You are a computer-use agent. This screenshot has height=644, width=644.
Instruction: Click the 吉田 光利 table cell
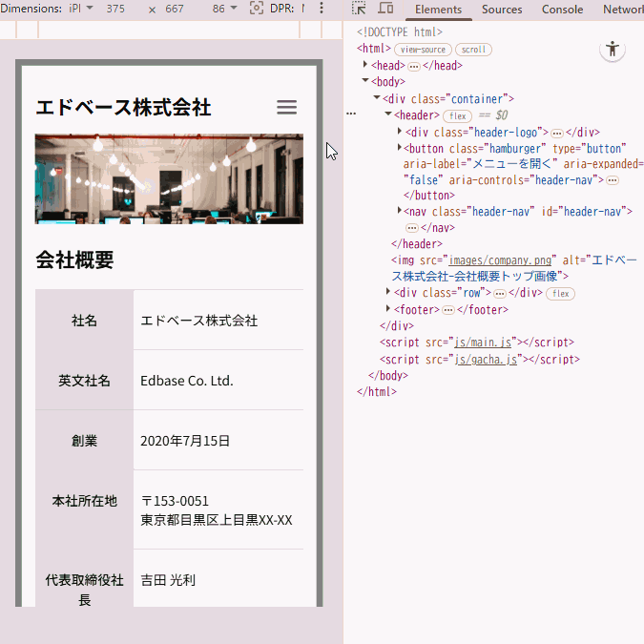pos(218,579)
